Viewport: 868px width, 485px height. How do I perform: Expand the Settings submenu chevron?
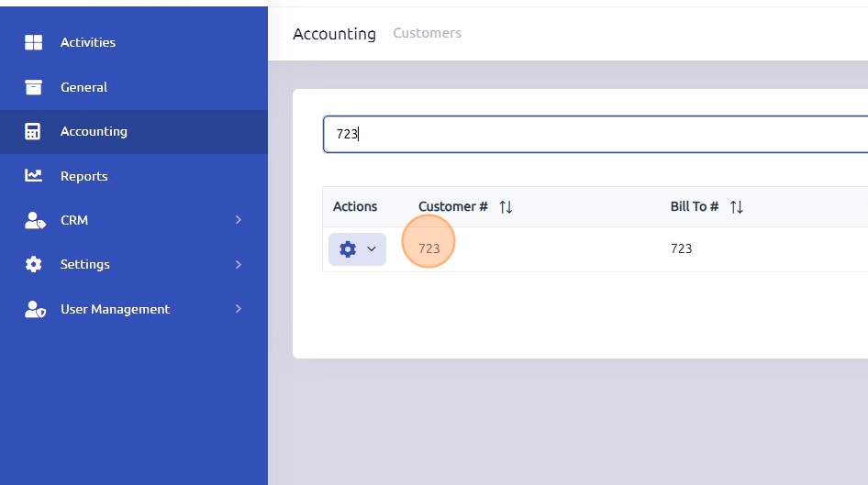[x=239, y=264]
